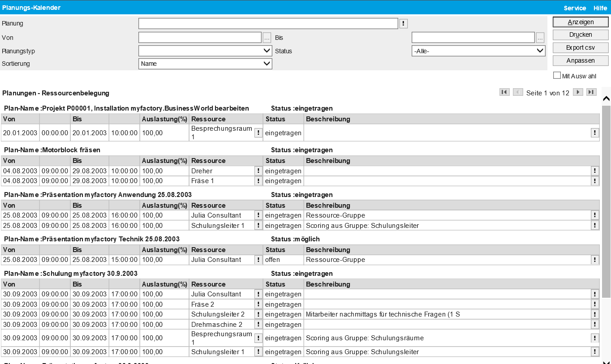
Task: Open the Sortierung dropdown set to Name
Action: [205, 64]
